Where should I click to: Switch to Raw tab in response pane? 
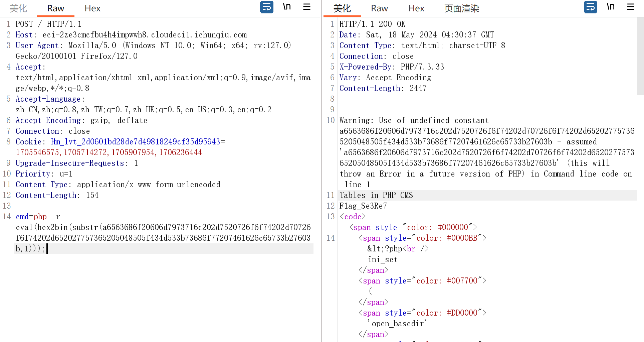(379, 8)
